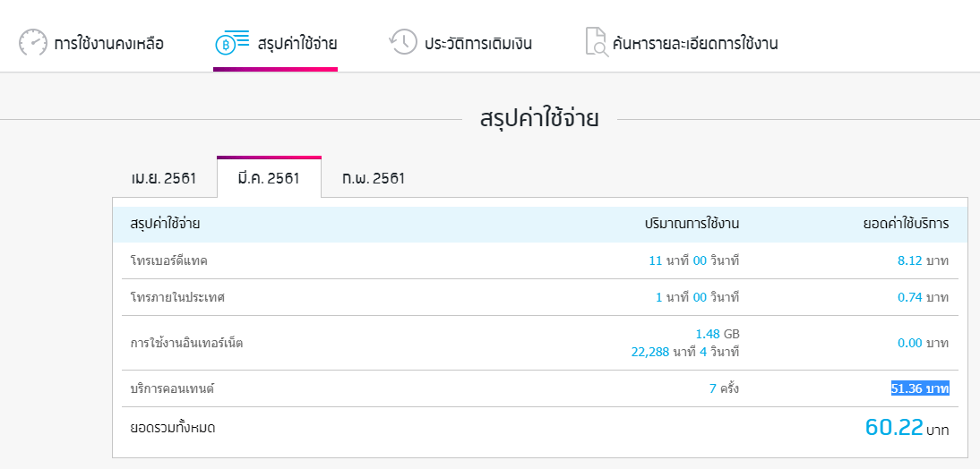
Task: Click the 1.48 GB data usage value
Action: click(718, 334)
